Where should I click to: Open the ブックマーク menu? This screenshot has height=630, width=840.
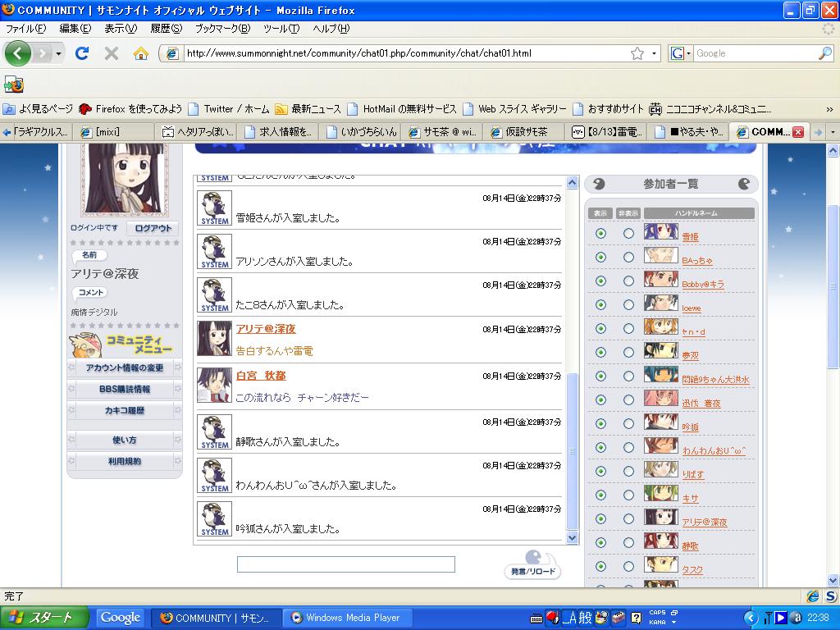click(221, 29)
